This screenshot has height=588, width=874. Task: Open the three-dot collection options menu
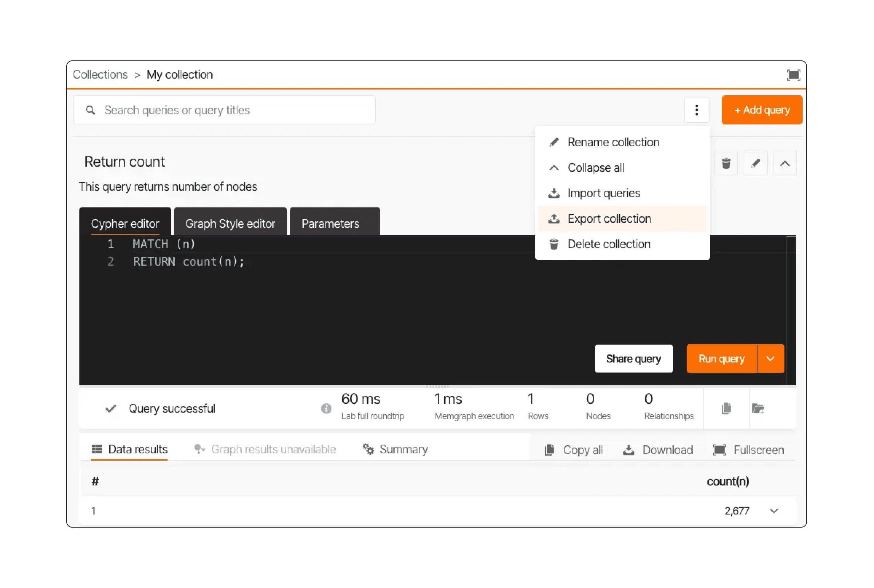pyautogui.click(x=696, y=110)
